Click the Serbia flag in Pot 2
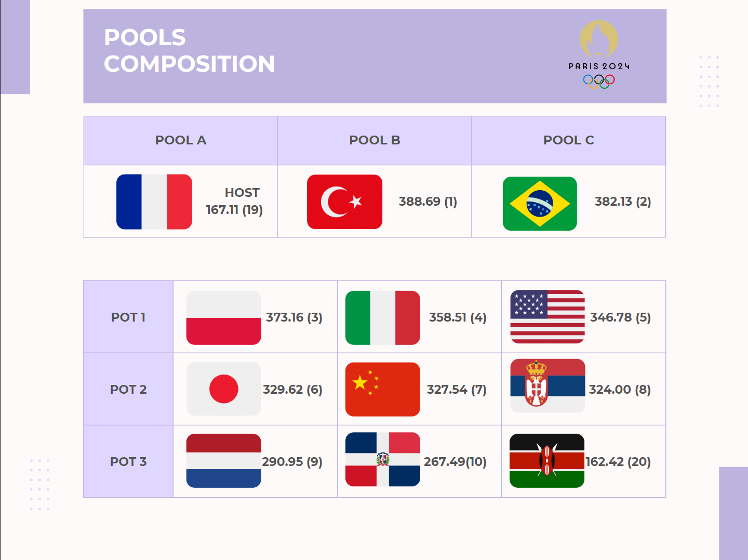748x560 pixels. click(x=547, y=386)
